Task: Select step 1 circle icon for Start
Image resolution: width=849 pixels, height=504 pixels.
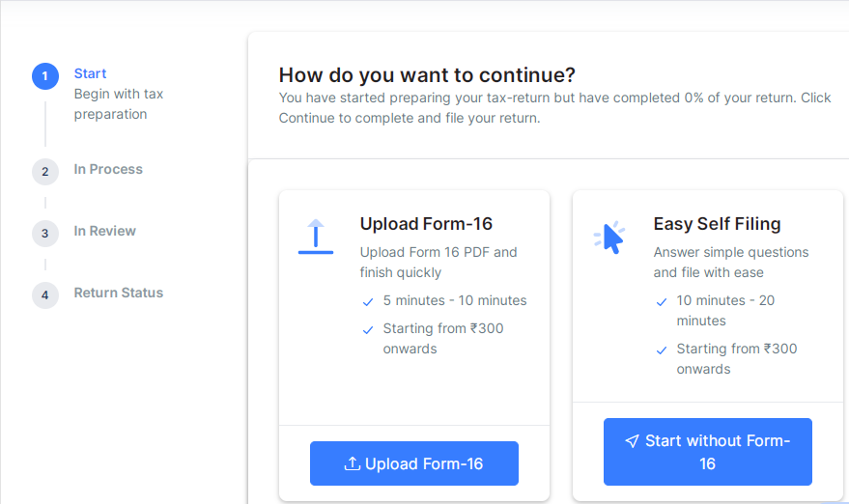Action: (45, 76)
